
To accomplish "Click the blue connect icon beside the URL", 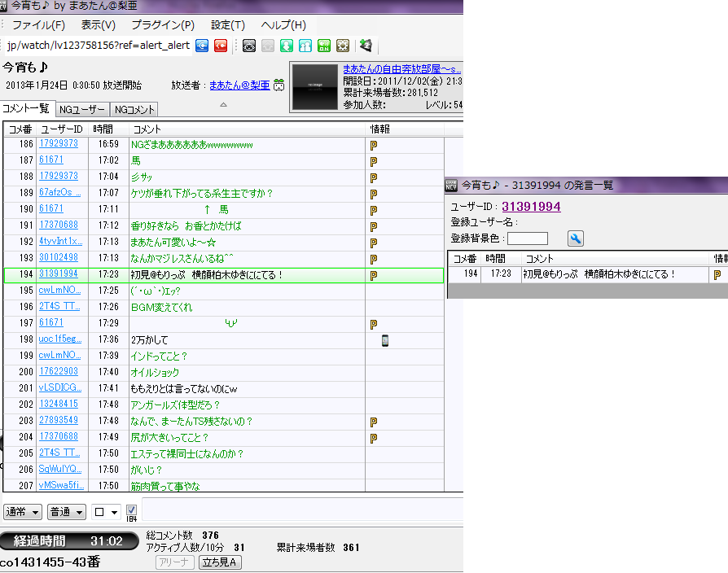I will 202,46.
